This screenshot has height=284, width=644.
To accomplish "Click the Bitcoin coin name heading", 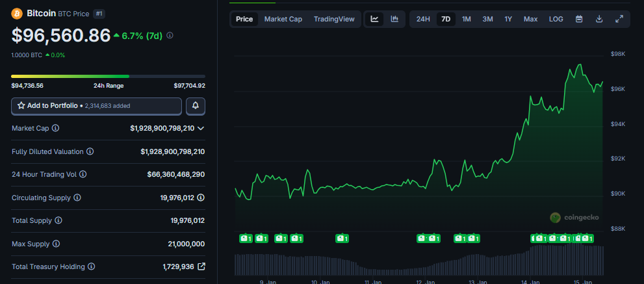I will [x=41, y=14].
